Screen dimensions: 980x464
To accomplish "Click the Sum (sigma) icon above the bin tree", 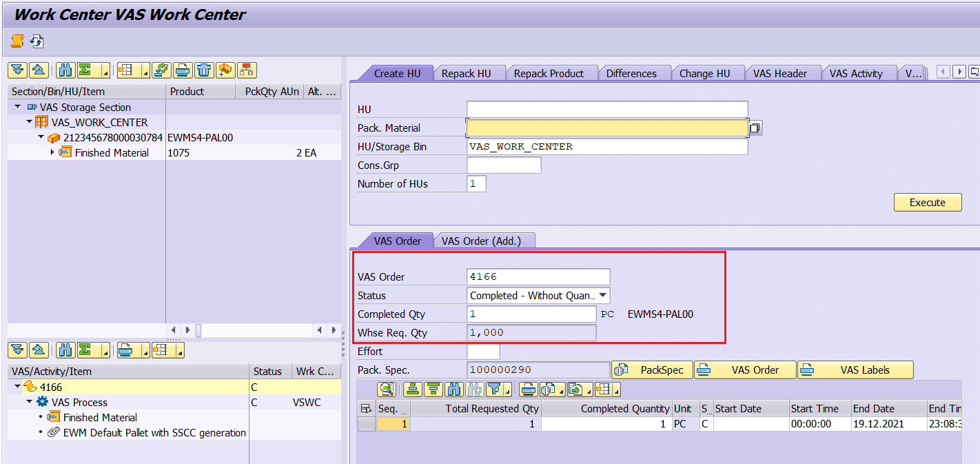I will [x=85, y=70].
